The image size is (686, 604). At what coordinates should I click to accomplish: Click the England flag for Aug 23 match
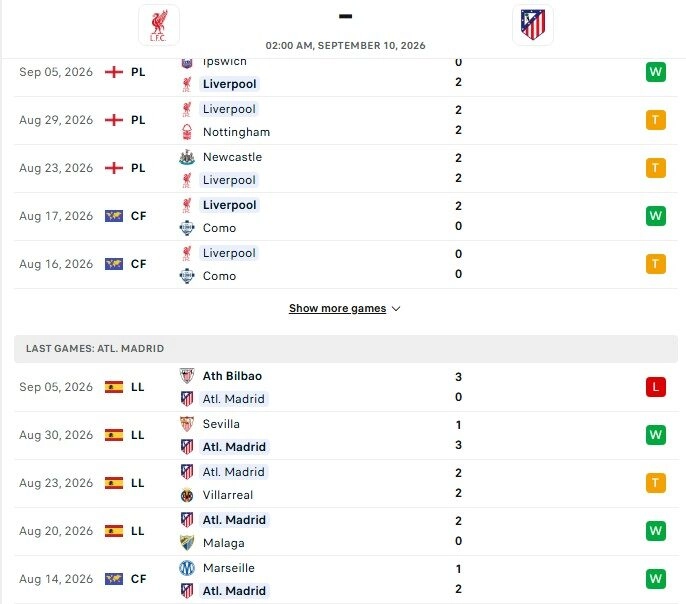[114, 168]
